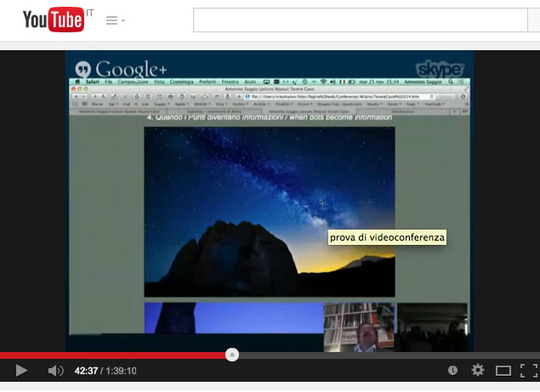Viewport: 540px width, 392px height.
Task: Toggle theater mode view
Action: pos(503,371)
